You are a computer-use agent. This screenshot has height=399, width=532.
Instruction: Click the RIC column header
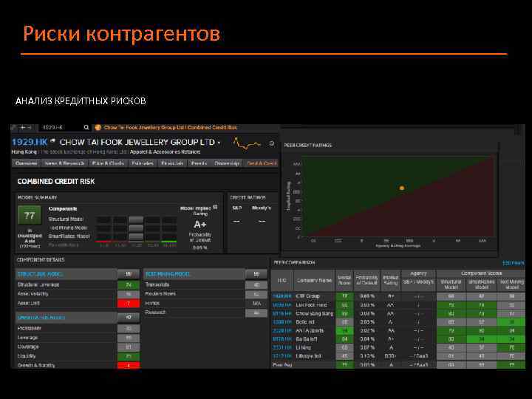(x=282, y=281)
